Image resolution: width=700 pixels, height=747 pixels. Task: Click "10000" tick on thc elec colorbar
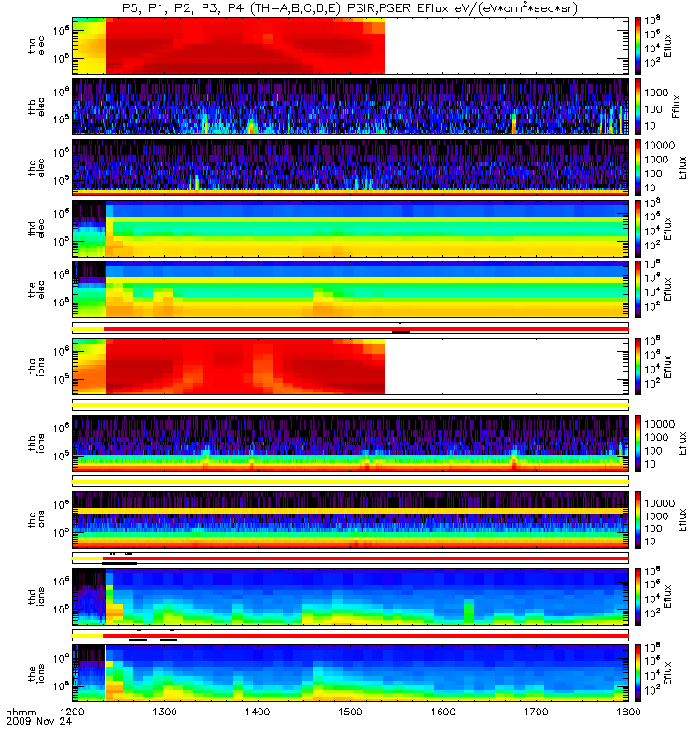659,146
